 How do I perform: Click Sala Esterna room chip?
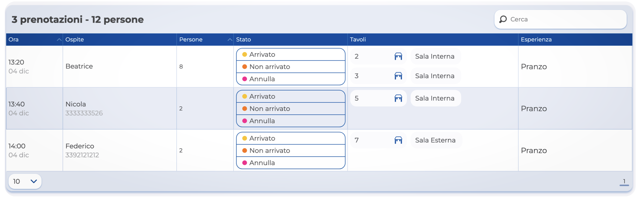[435, 140]
